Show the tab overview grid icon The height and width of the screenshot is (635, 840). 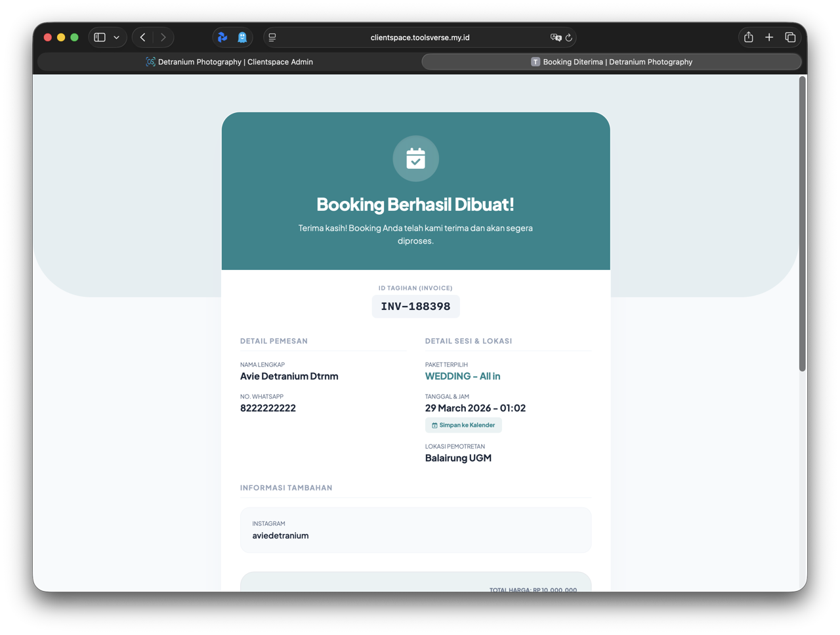click(x=790, y=37)
